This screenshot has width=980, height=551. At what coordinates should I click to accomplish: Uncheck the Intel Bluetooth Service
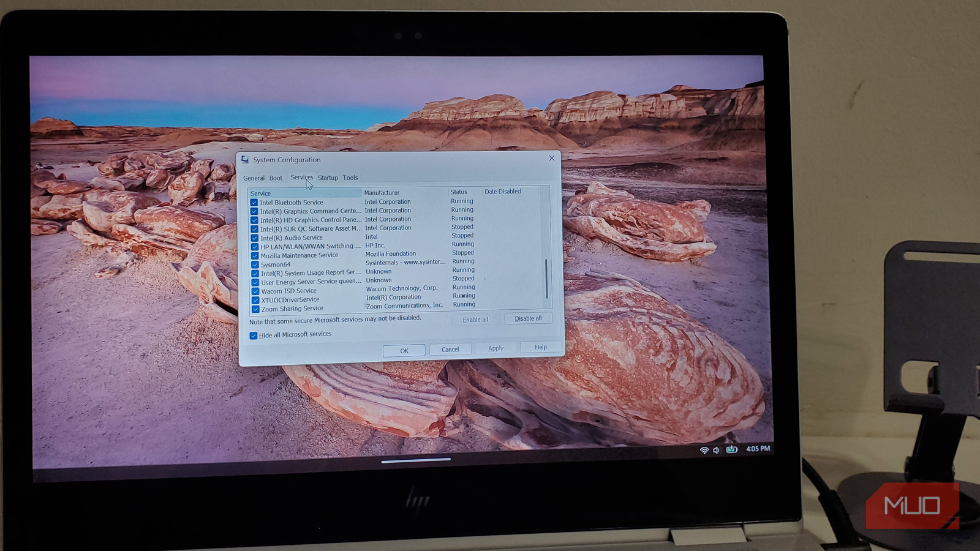(x=255, y=202)
